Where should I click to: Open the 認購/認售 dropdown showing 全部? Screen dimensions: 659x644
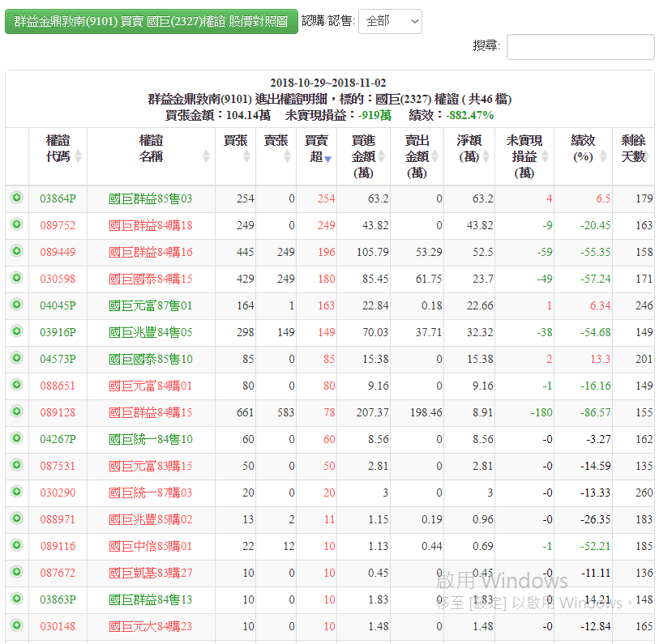pos(389,21)
